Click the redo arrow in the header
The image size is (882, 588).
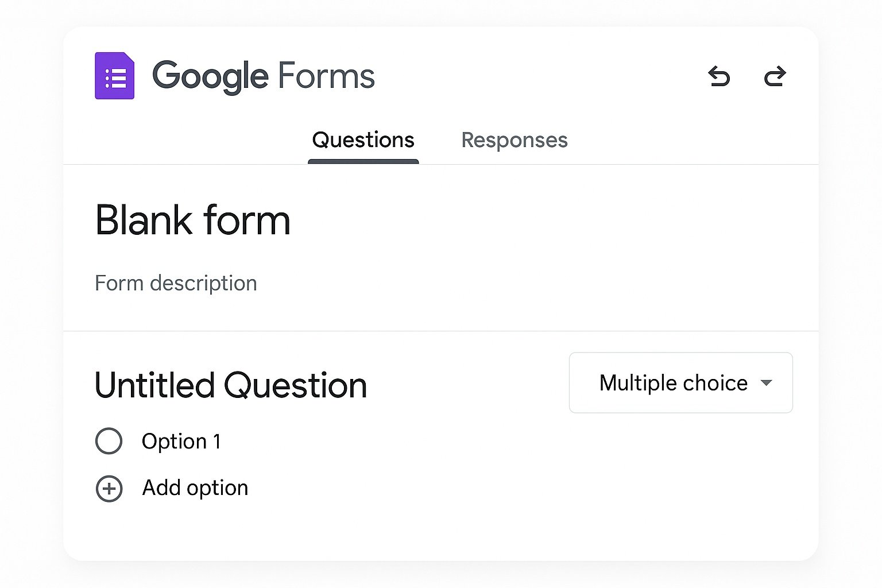(775, 76)
